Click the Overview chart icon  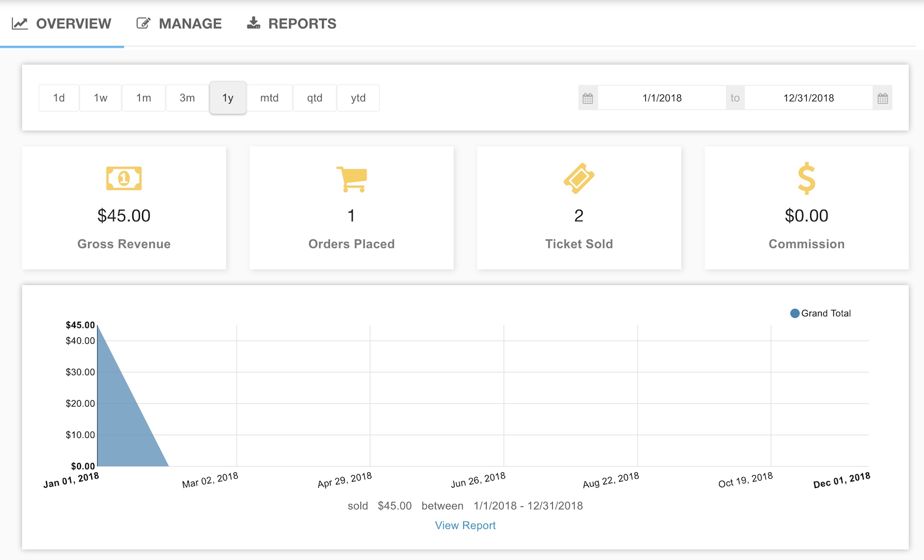click(x=20, y=24)
